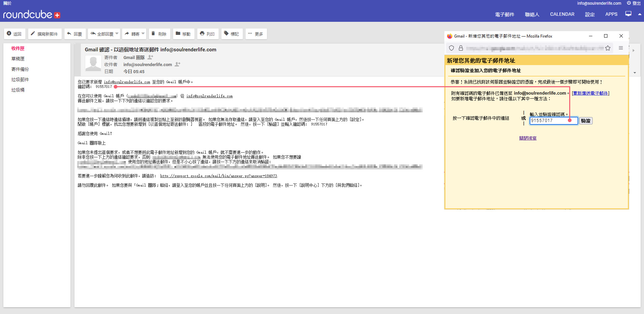Maximize the Firefox popup window
Viewport: 644px width, 314px height.
606,36
